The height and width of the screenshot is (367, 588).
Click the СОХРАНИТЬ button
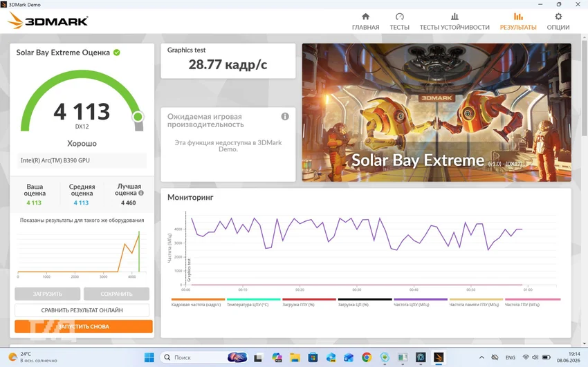[x=116, y=294]
